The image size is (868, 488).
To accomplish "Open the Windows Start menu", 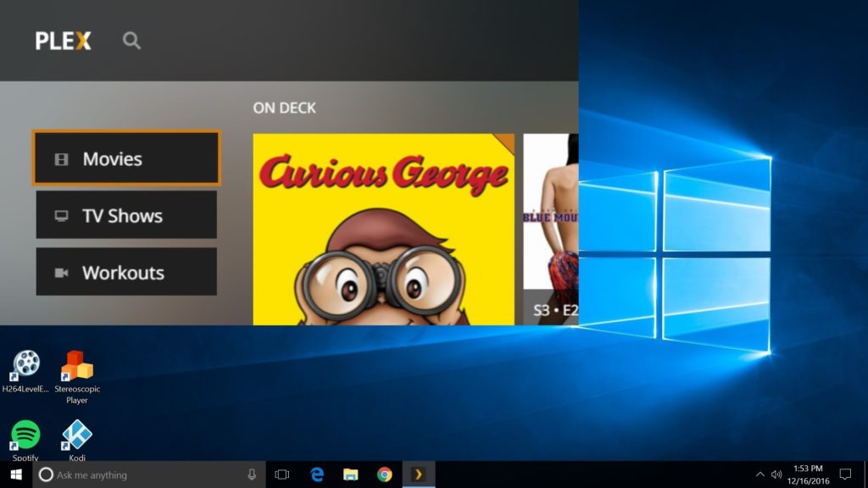I will pyautogui.click(x=16, y=474).
